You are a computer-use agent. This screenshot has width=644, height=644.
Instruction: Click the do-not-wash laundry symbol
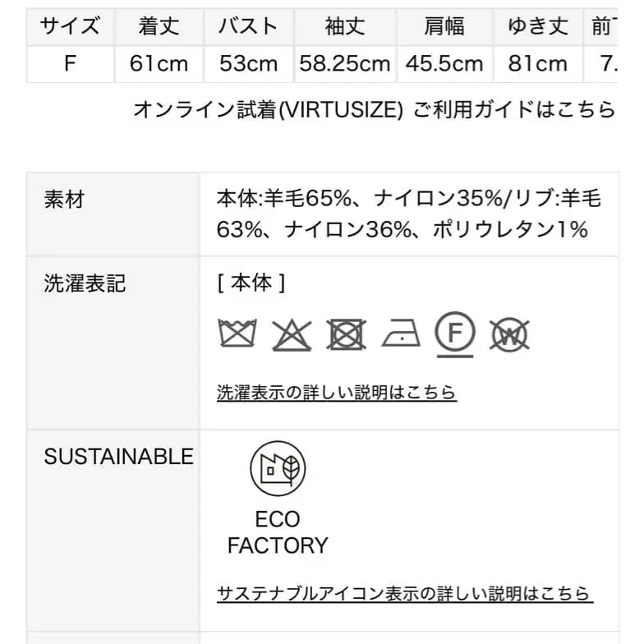click(237, 333)
